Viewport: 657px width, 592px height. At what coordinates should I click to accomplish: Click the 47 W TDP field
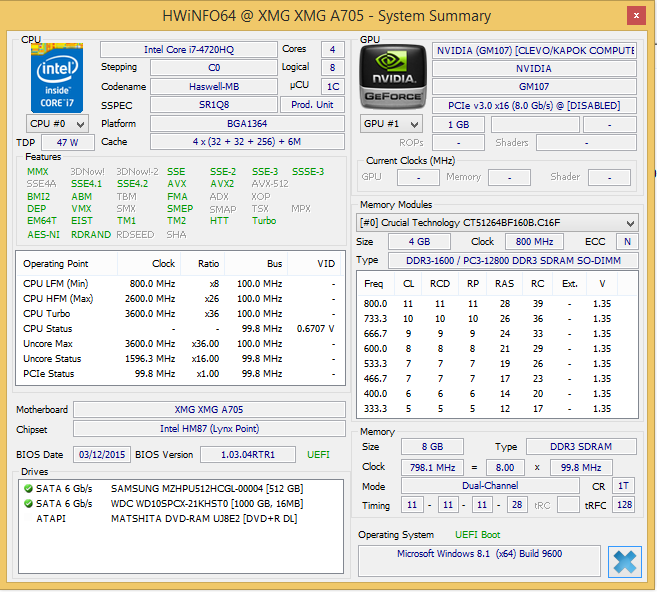pyautogui.click(x=67, y=142)
